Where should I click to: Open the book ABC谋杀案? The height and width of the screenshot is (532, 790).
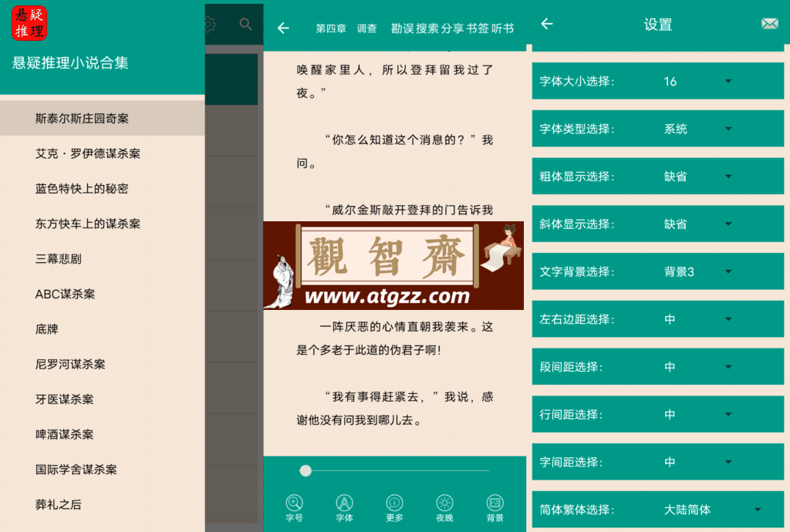point(103,294)
